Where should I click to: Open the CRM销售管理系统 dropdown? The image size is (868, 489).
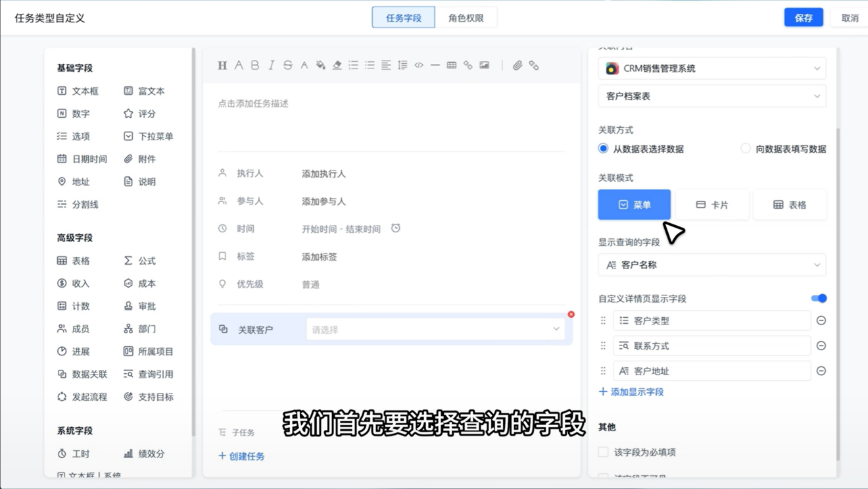(712, 68)
